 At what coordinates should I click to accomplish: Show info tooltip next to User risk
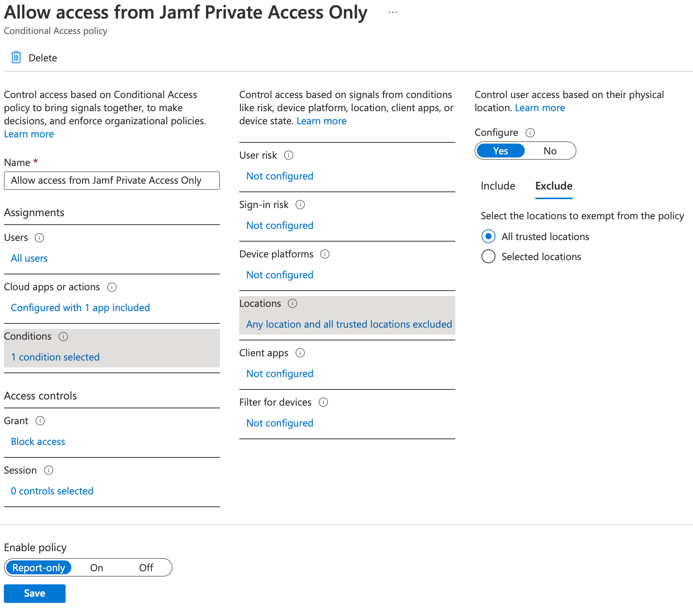click(289, 155)
